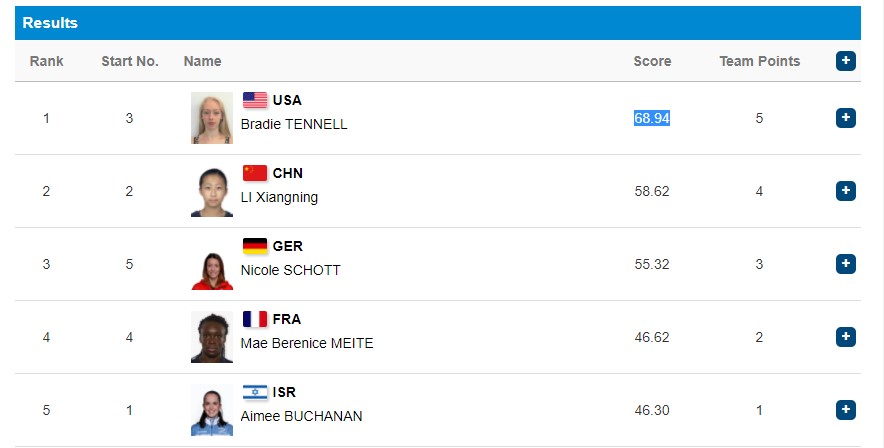884x448 pixels.
Task: Expand Aimee BUCHANAN's result details
Action: click(846, 410)
